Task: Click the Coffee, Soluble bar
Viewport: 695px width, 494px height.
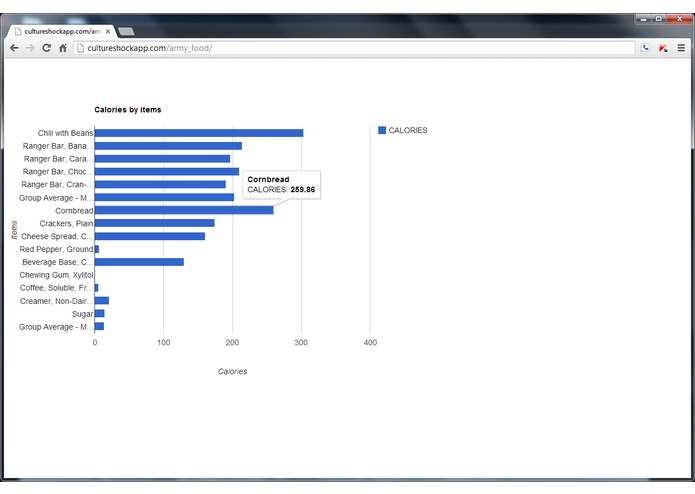Action: [97, 288]
